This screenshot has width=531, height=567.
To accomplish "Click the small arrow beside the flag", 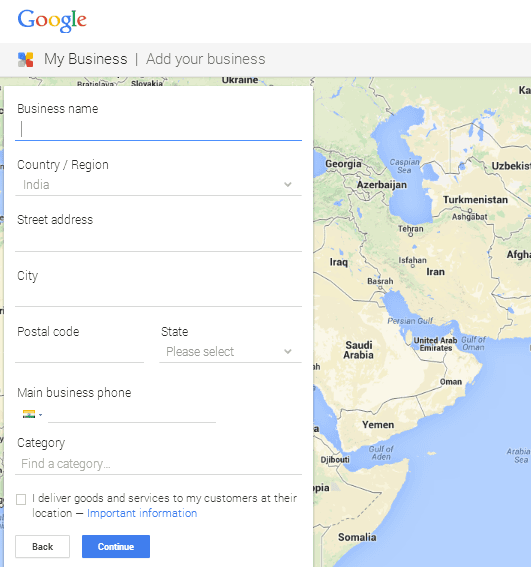I will click(x=41, y=415).
